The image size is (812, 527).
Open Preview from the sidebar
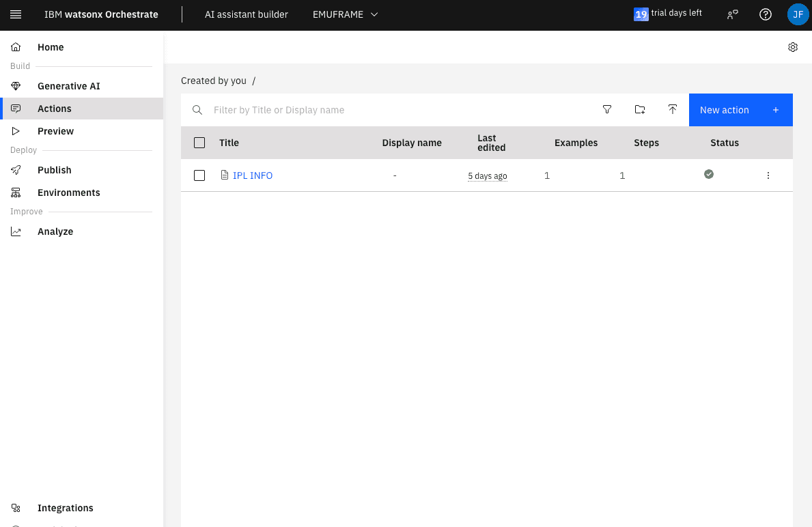click(55, 131)
